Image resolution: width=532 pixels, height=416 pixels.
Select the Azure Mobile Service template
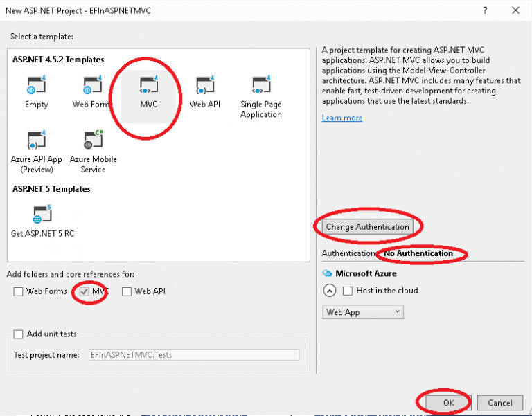[93, 141]
